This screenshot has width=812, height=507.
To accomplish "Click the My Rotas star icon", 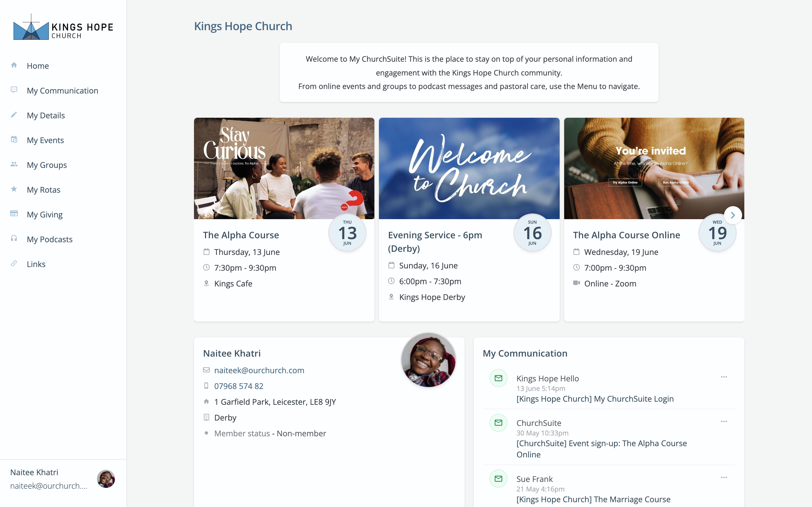I will coord(14,189).
